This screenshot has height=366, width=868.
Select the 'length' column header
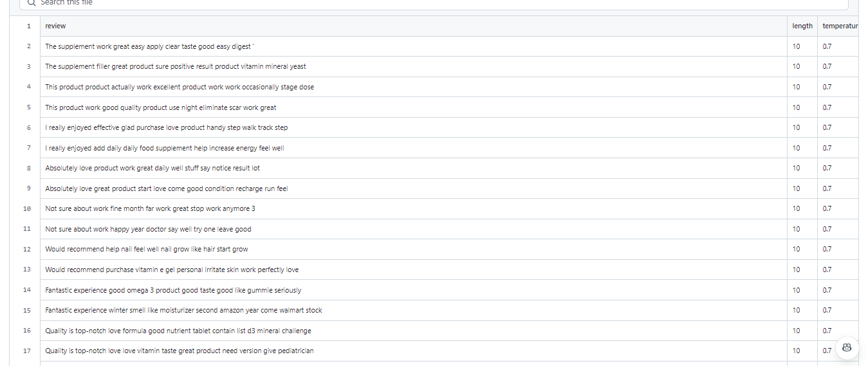coord(802,26)
